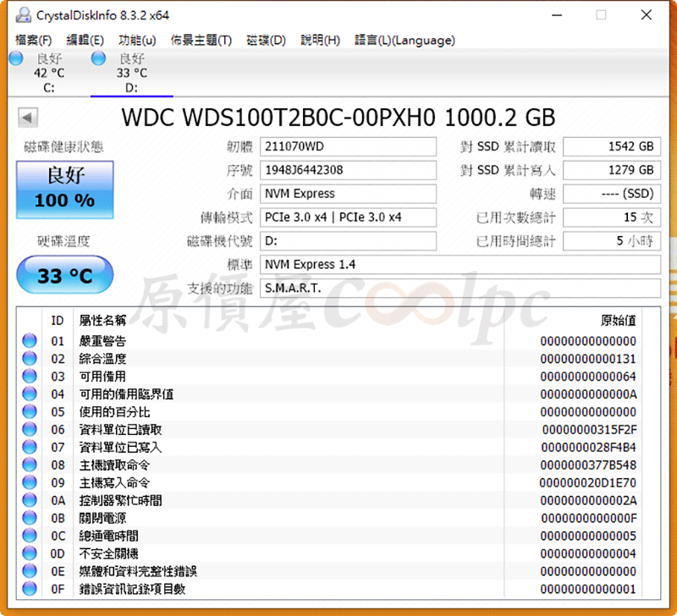Select the 主機寫入命令 attribute name

[114, 482]
